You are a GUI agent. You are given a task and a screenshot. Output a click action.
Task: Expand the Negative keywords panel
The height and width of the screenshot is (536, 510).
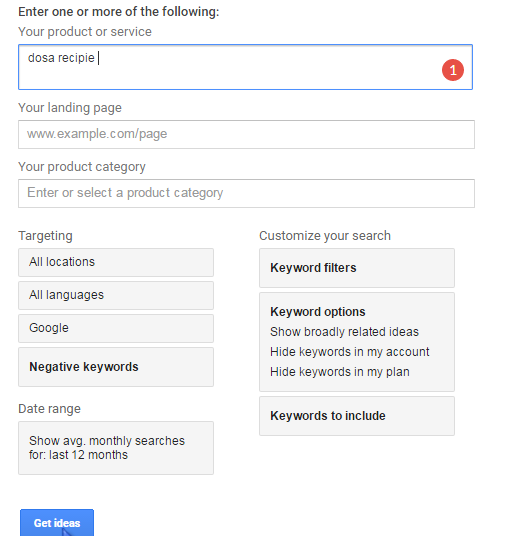[116, 367]
